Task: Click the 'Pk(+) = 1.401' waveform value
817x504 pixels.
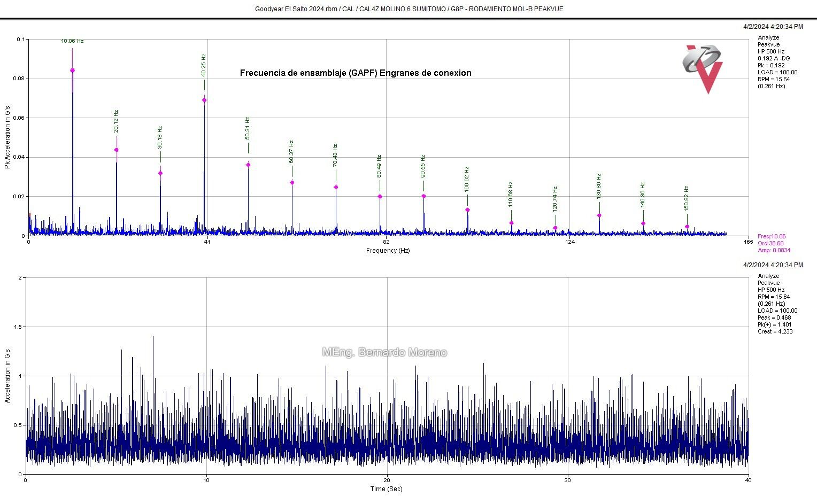Action: coord(775,324)
